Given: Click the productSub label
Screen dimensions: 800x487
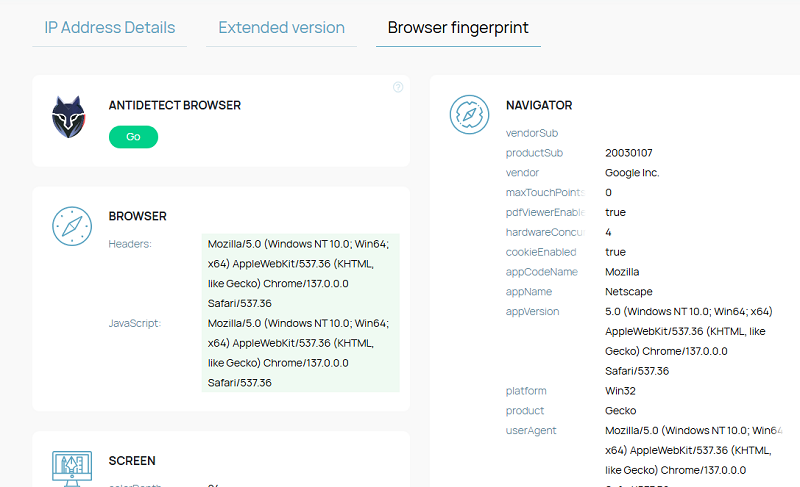Looking at the screenshot, I should 534,153.
